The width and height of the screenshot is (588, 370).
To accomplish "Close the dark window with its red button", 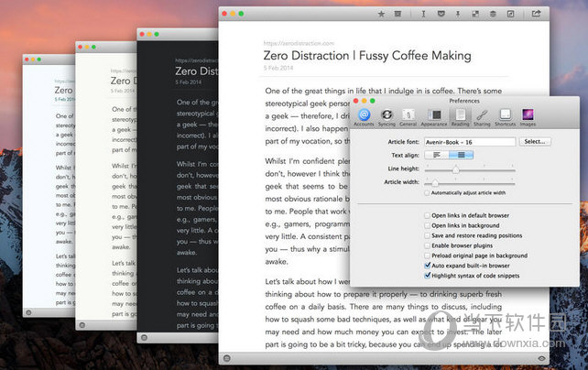I will [x=142, y=34].
